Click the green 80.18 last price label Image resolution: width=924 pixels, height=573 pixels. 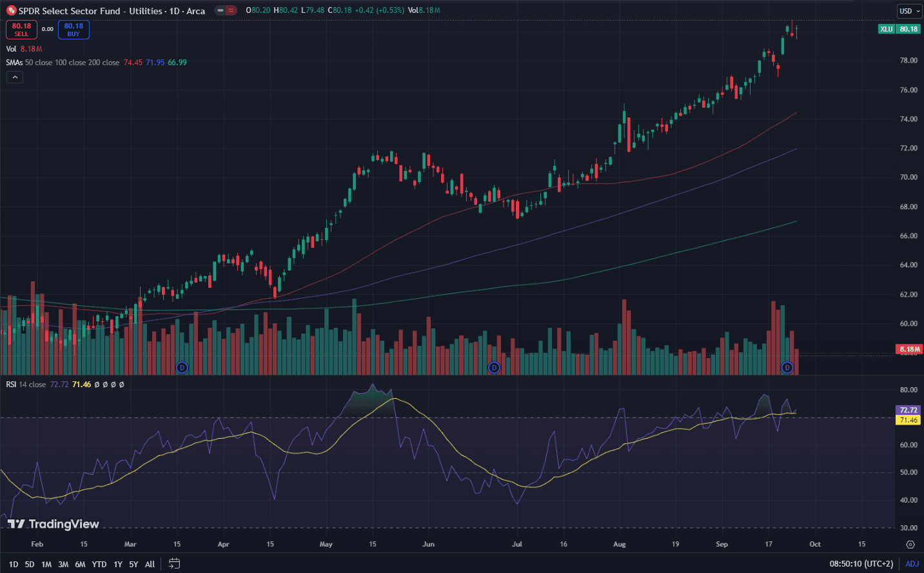click(909, 29)
